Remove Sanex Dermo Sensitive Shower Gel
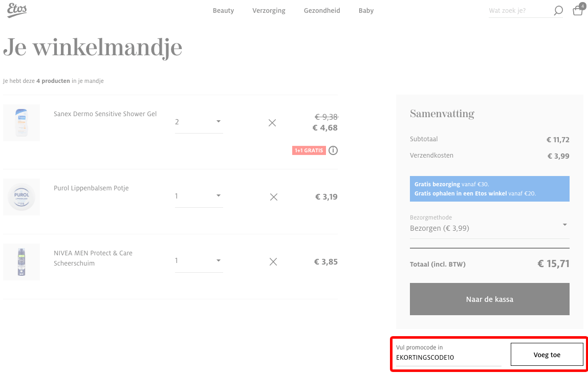This screenshot has width=588, height=373. (272, 123)
